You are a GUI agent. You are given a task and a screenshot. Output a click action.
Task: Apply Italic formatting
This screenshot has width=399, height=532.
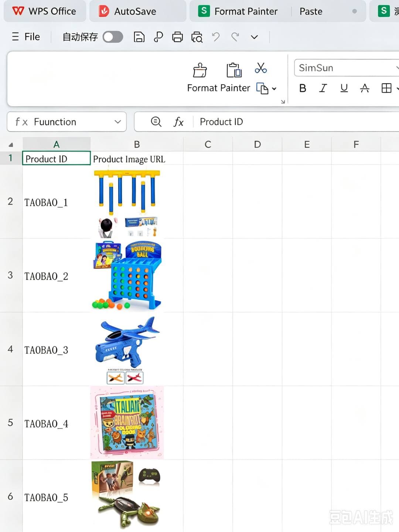(323, 88)
